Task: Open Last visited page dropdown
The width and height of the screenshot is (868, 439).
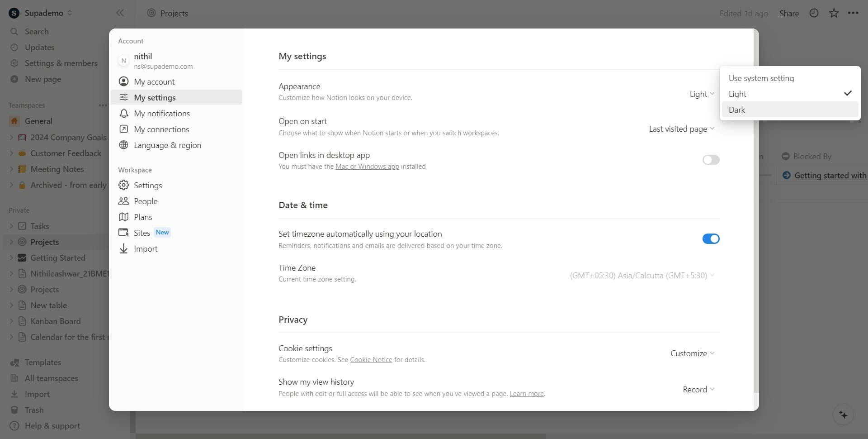Action: click(682, 129)
